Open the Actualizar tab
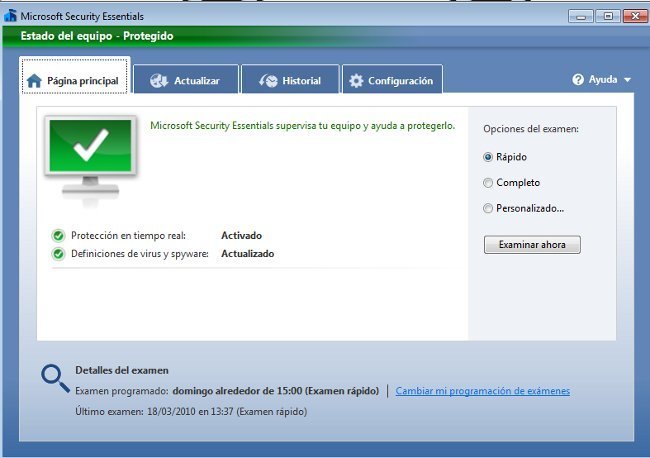The height and width of the screenshot is (458, 650). (187, 81)
